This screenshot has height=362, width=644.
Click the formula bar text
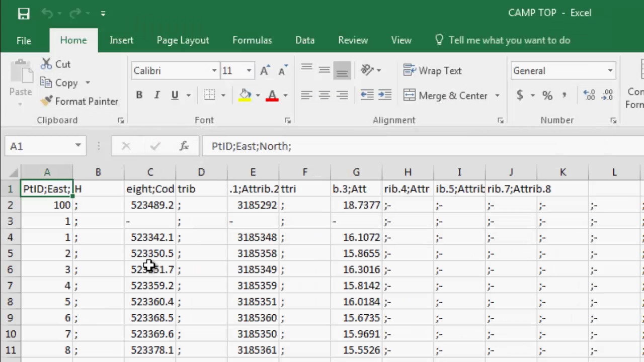[x=251, y=146]
